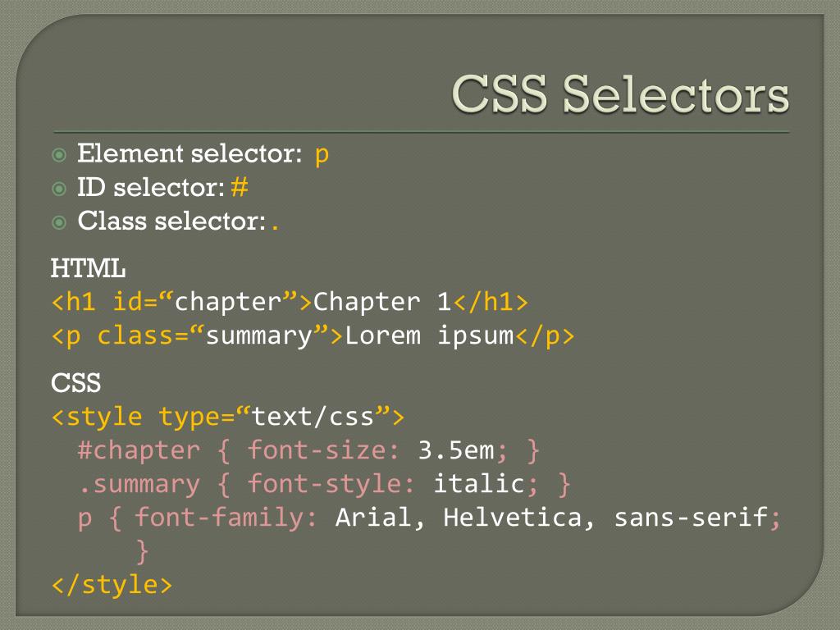Click the opening style type="text/css" tag

point(228,418)
